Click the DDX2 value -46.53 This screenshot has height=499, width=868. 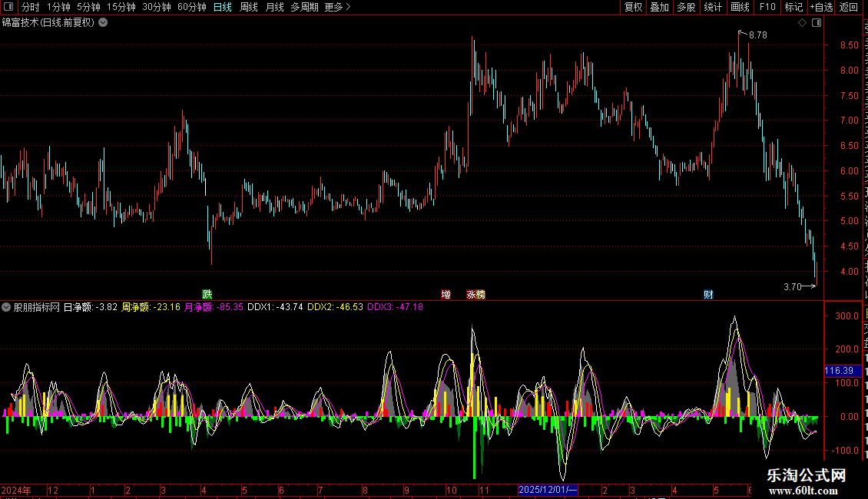tap(350, 307)
